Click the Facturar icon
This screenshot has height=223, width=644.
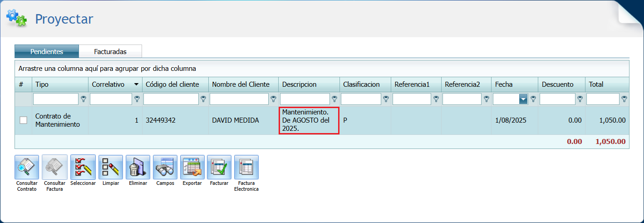click(219, 167)
